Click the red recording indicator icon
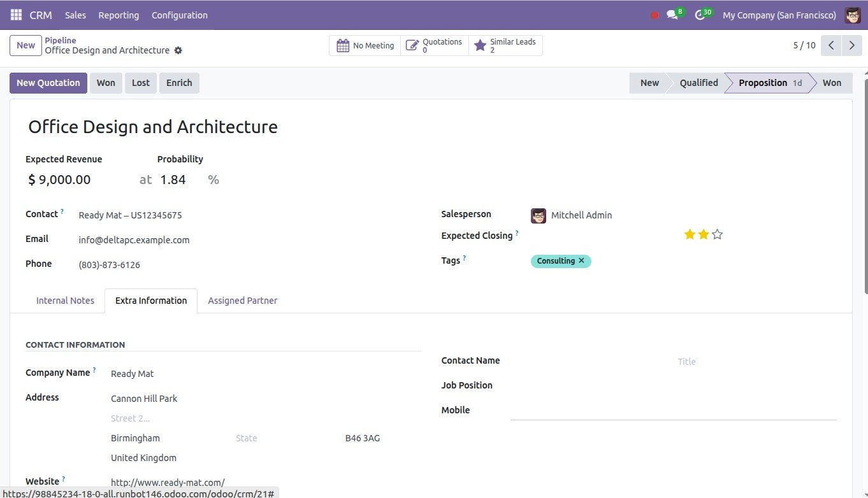Image resolution: width=868 pixels, height=498 pixels. coord(655,15)
